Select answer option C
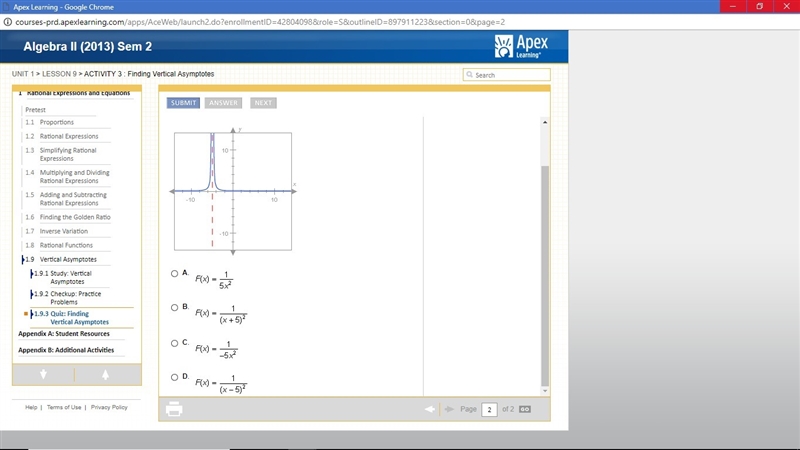This screenshot has width=800, height=450. click(174, 343)
